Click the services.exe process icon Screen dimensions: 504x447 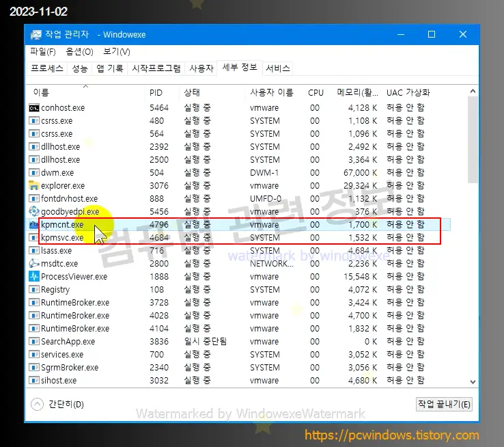[33, 354]
